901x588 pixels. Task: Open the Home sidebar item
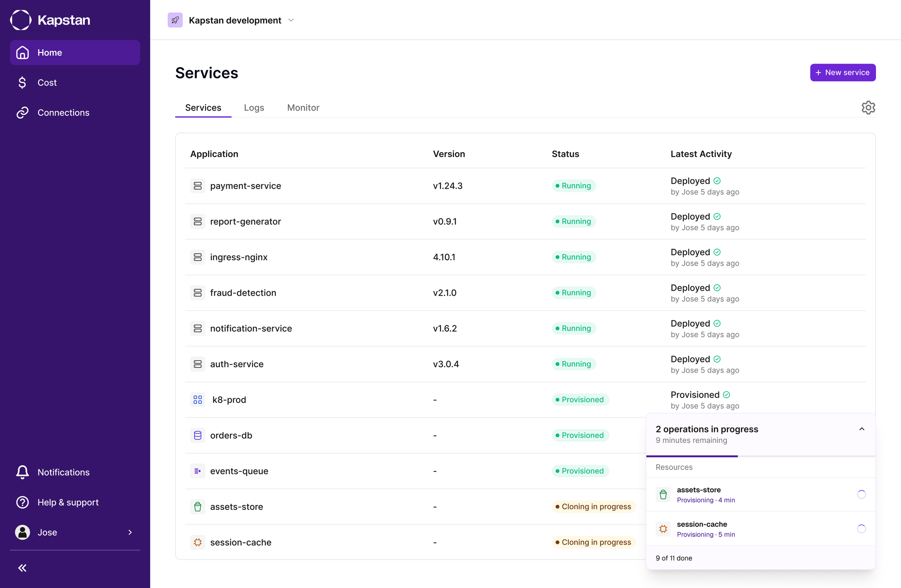[75, 53]
